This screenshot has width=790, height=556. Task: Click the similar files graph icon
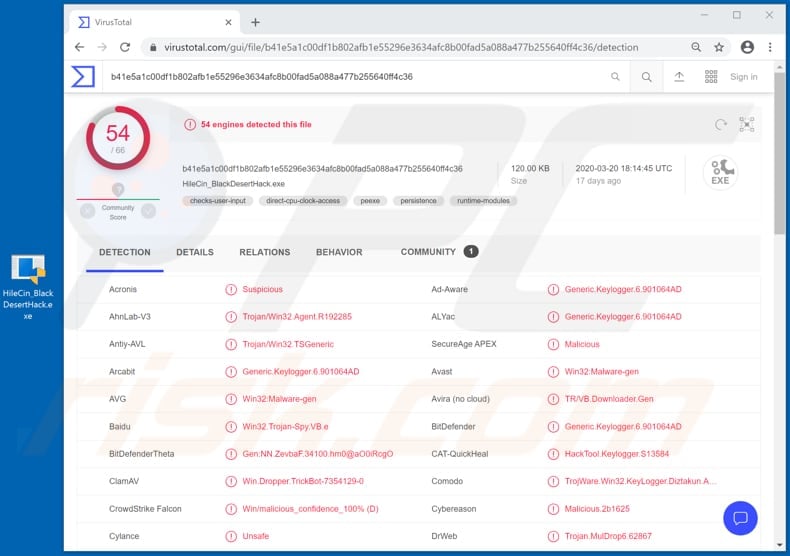coord(747,124)
